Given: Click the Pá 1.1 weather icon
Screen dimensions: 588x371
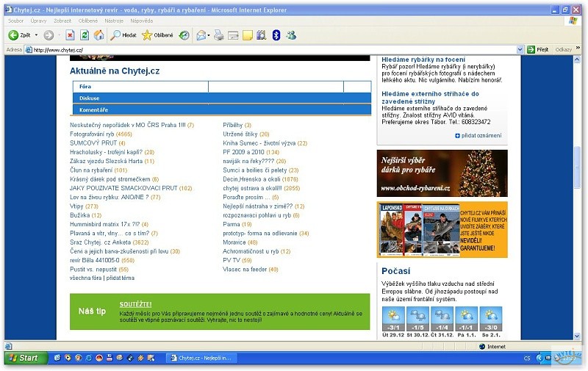Looking at the screenshot, I should (x=466, y=319).
